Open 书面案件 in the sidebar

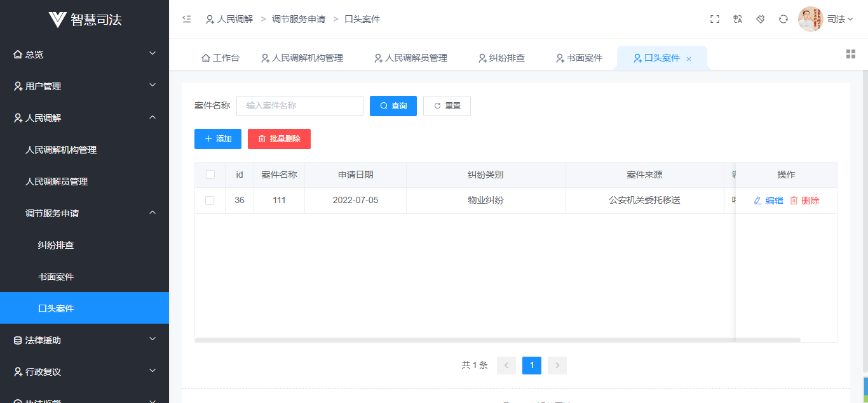[x=56, y=277]
